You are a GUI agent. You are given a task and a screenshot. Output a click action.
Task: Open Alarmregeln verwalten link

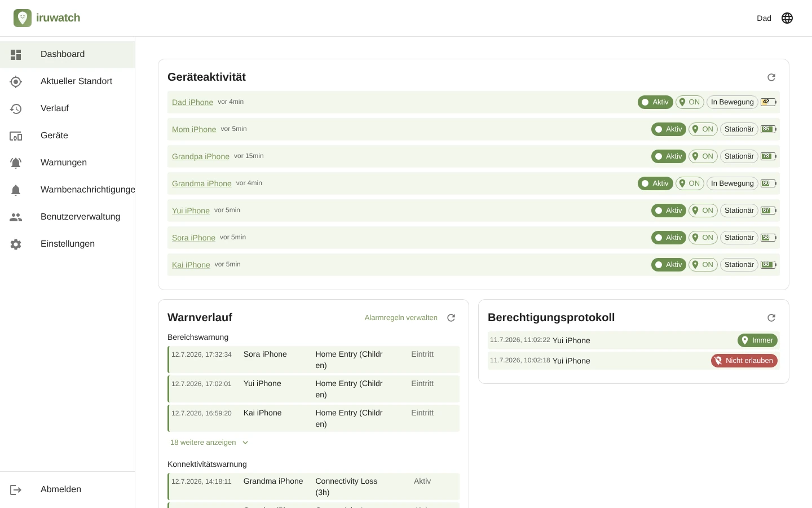pyautogui.click(x=401, y=318)
